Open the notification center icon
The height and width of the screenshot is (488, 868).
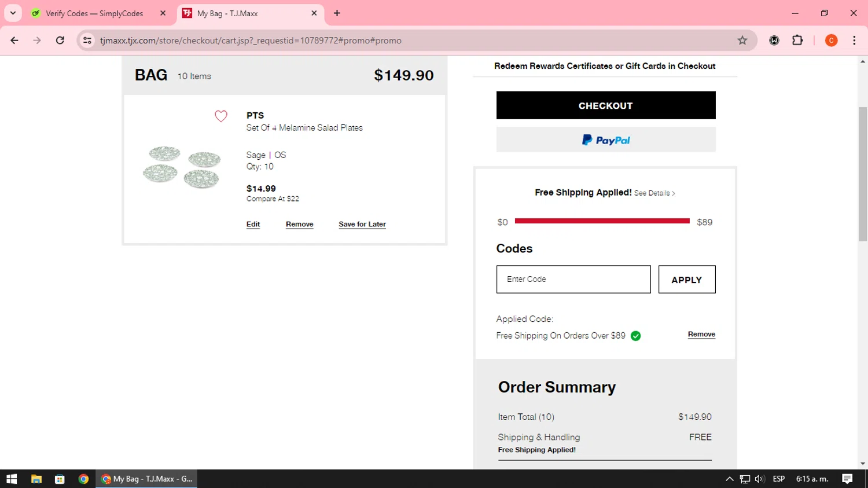847,479
